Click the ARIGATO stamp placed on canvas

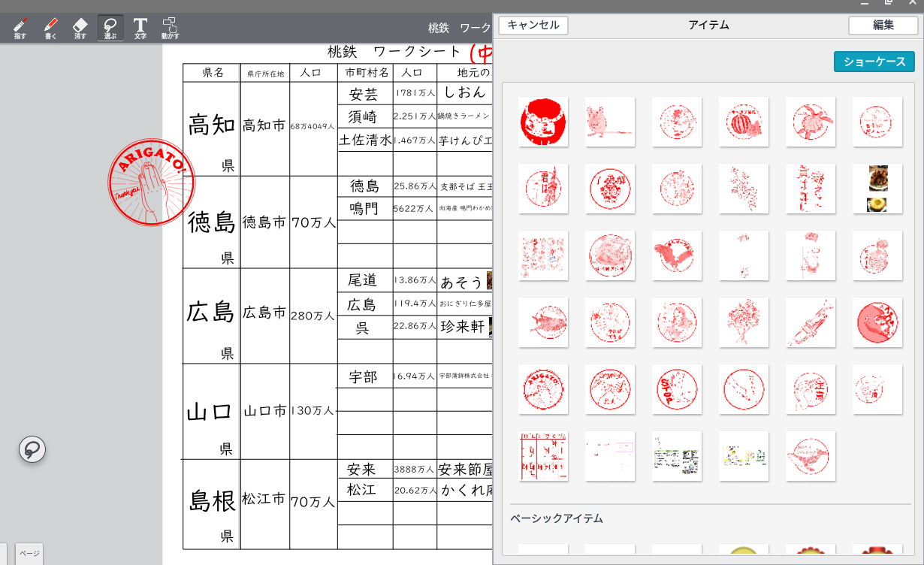[151, 182]
